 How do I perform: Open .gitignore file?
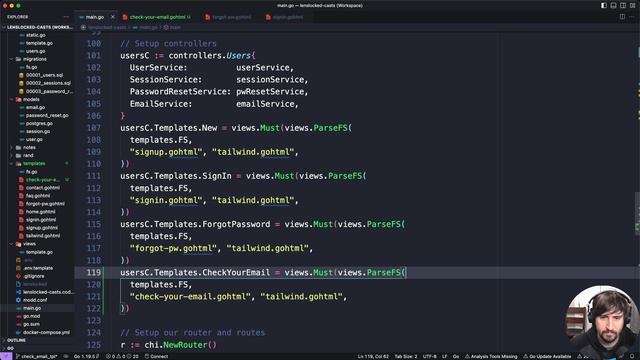point(33,276)
